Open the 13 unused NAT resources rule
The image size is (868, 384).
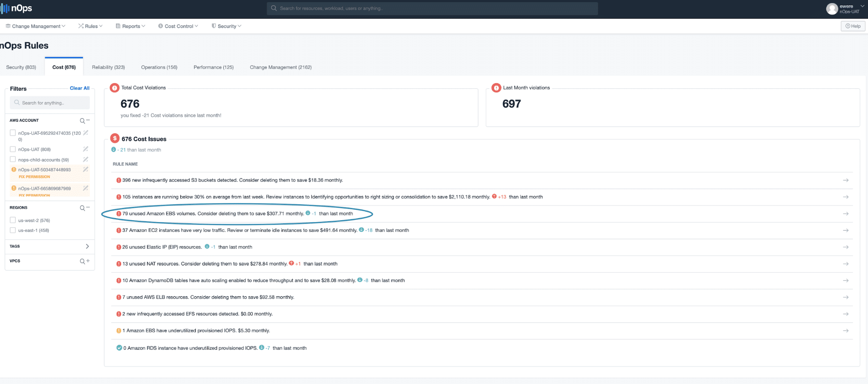[x=205, y=264]
